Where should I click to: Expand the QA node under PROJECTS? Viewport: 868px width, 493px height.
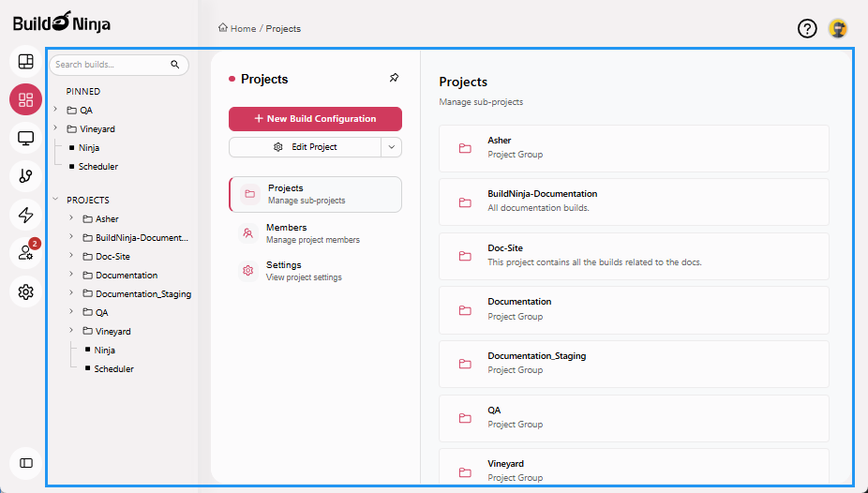[x=71, y=311]
